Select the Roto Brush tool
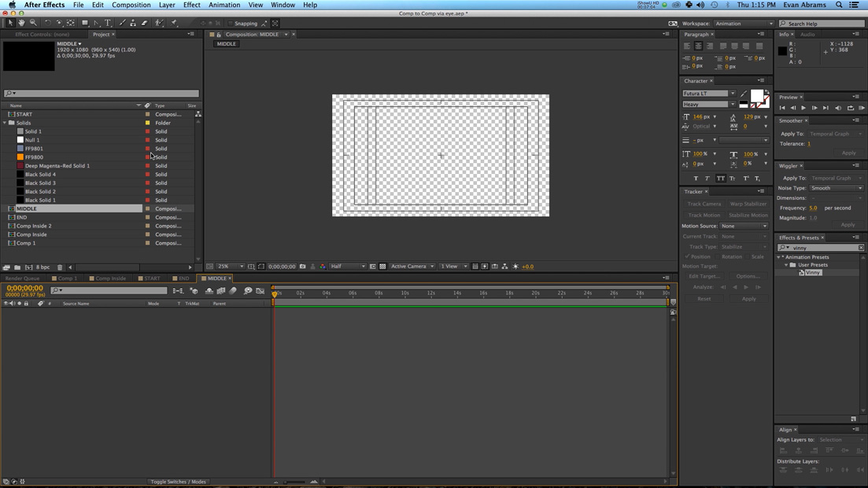This screenshot has width=868, height=488. click(160, 24)
